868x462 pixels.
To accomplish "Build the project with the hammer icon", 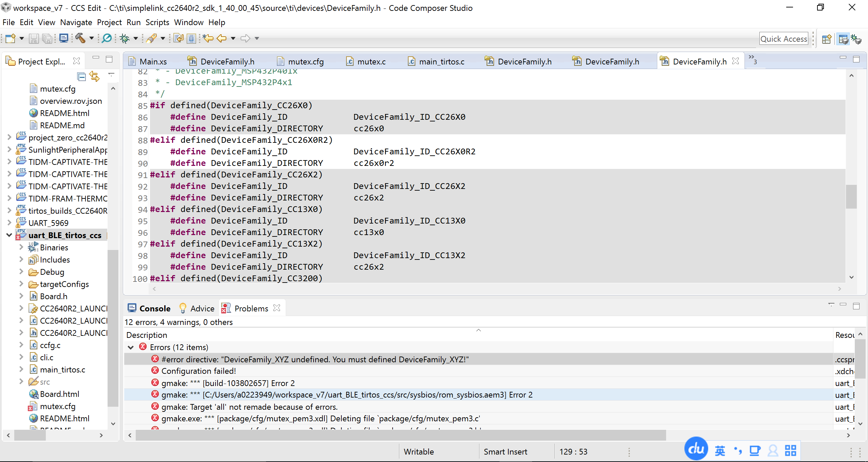I will pos(80,38).
